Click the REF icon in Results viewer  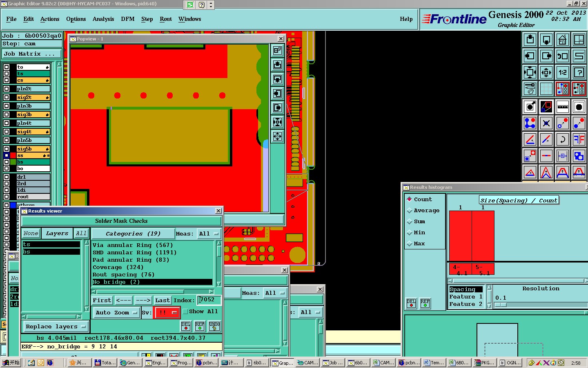coord(200,326)
